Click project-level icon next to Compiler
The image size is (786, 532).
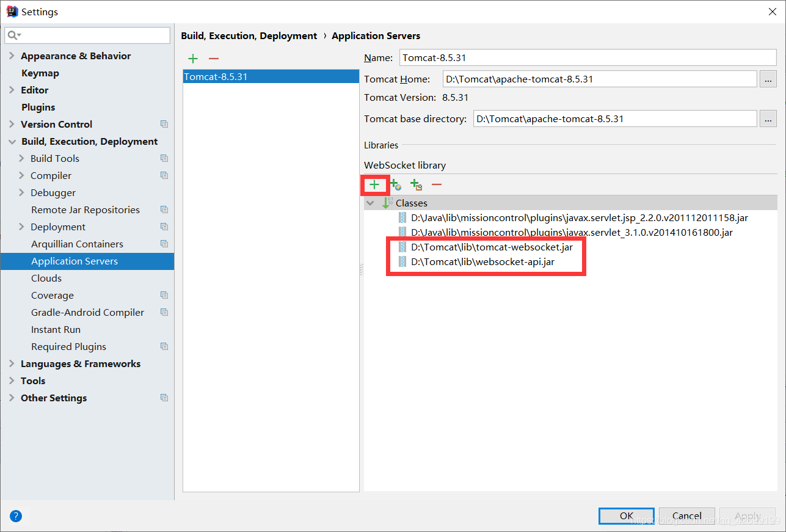[x=164, y=175]
